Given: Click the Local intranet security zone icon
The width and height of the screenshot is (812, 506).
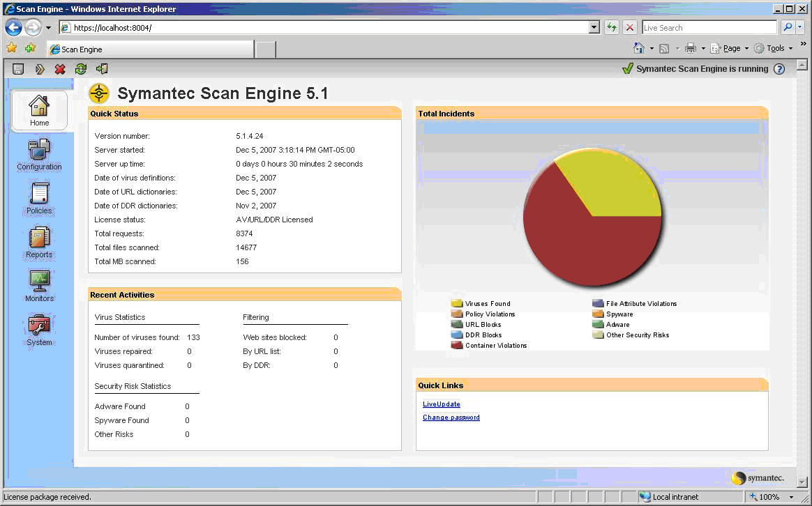Looking at the screenshot, I should 645,497.
